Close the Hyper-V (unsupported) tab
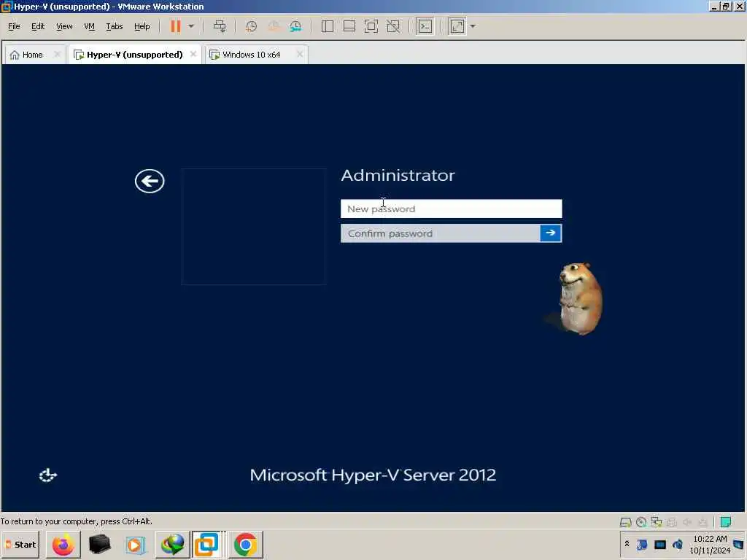 (193, 54)
